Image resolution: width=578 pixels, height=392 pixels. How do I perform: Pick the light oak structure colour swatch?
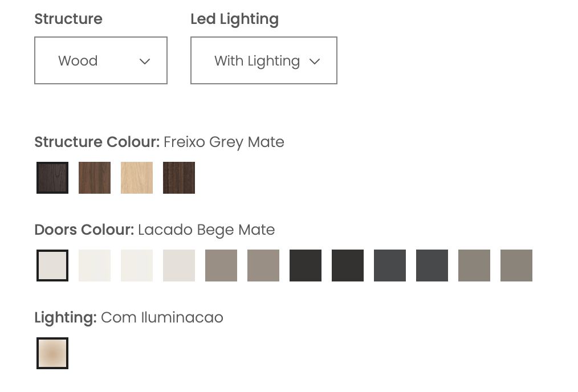pos(137,178)
